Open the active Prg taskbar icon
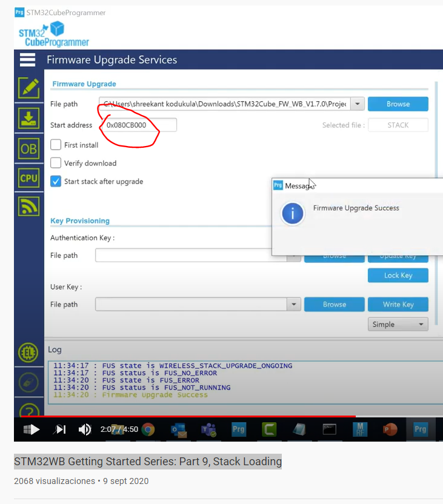This screenshot has height=504, width=443. pos(420,429)
